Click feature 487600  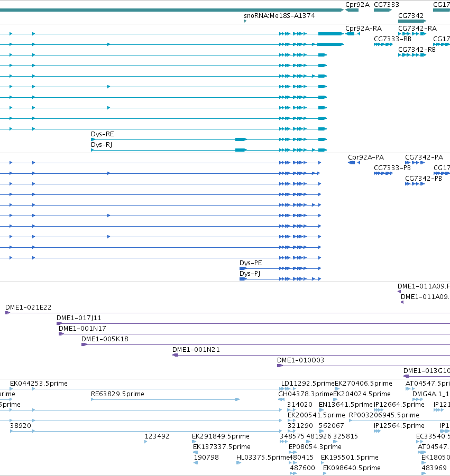coord(302,468)
